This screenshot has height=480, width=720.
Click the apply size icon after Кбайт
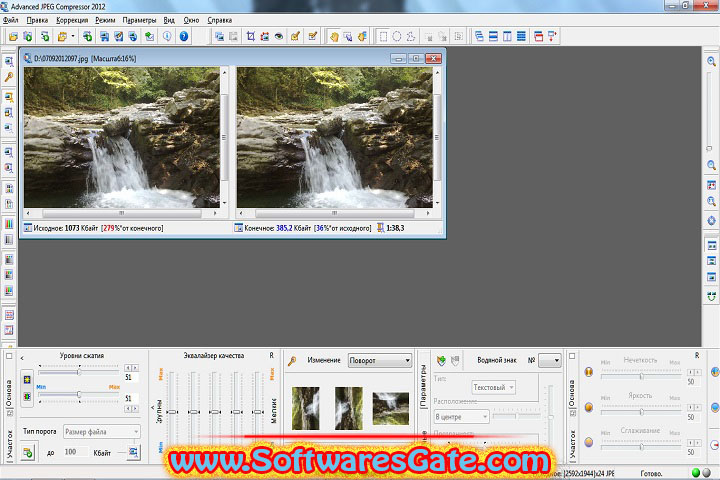coord(133,452)
